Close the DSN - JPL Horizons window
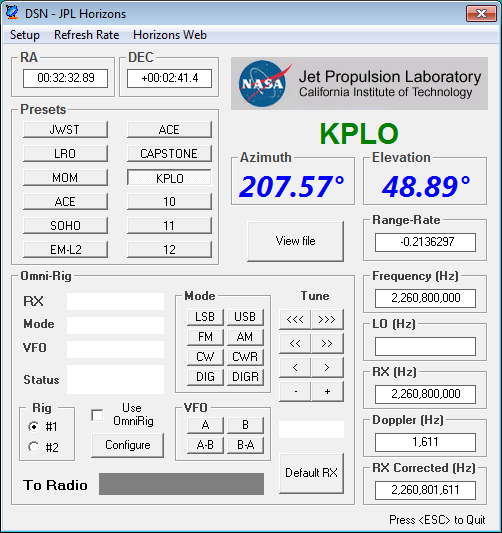Image resolution: width=502 pixels, height=533 pixels. point(481,14)
